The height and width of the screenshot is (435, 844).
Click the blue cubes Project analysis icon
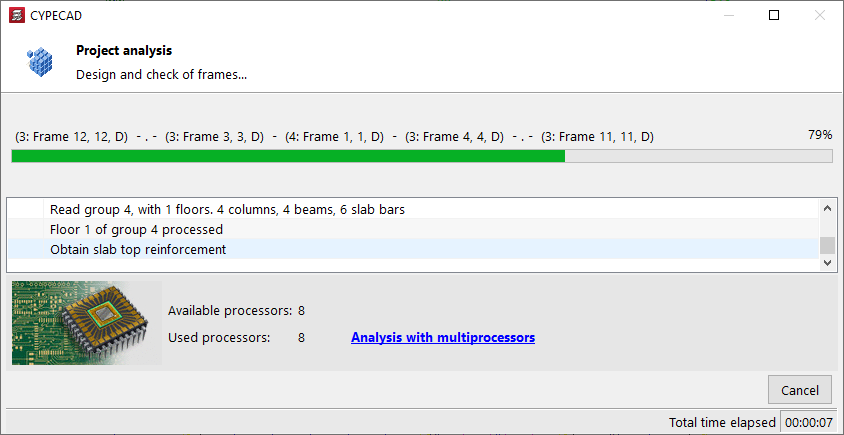pyautogui.click(x=40, y=62)
